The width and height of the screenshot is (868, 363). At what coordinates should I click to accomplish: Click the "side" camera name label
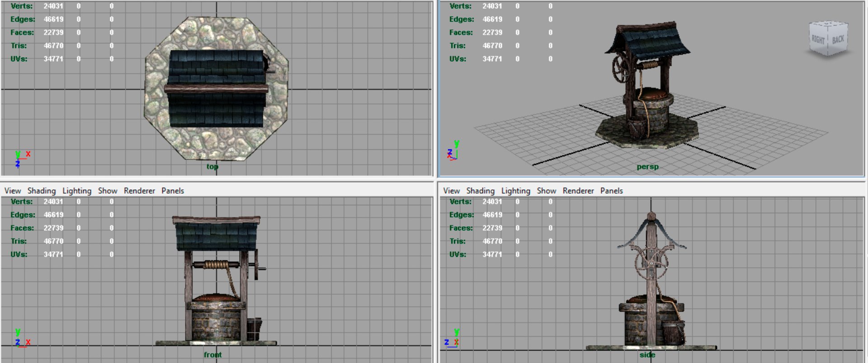point(647,355)
